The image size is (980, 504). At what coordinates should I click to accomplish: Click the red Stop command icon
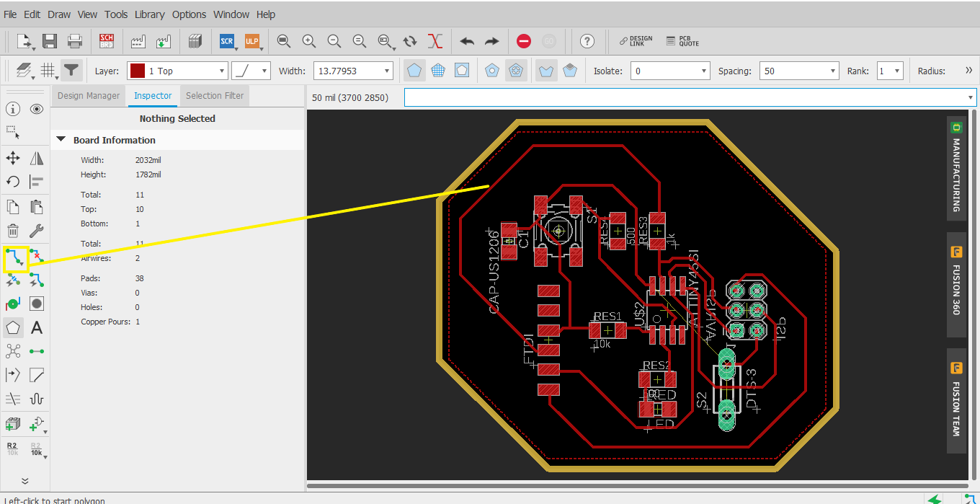coord(524,41)
